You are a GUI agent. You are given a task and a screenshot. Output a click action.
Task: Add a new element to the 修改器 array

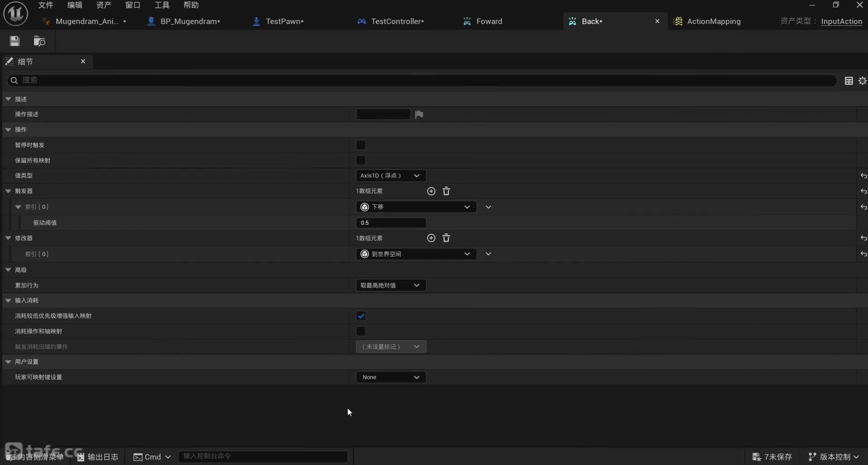pos(431,238)
